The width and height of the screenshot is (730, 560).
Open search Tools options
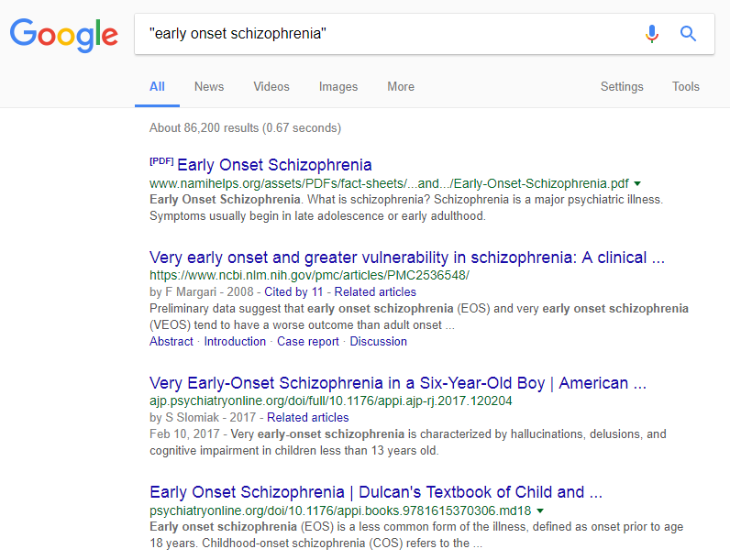[x=686, y=87]
